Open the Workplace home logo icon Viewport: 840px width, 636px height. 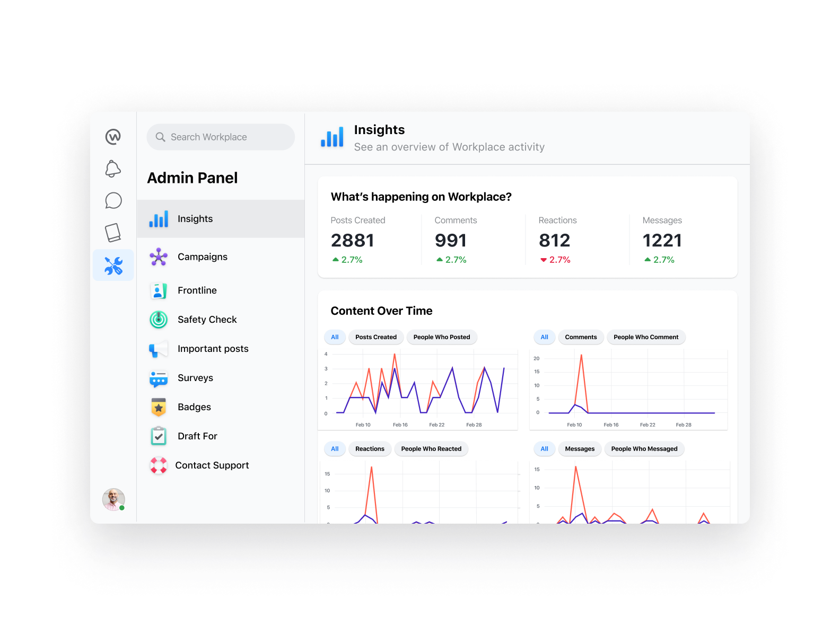click(113, 137)
